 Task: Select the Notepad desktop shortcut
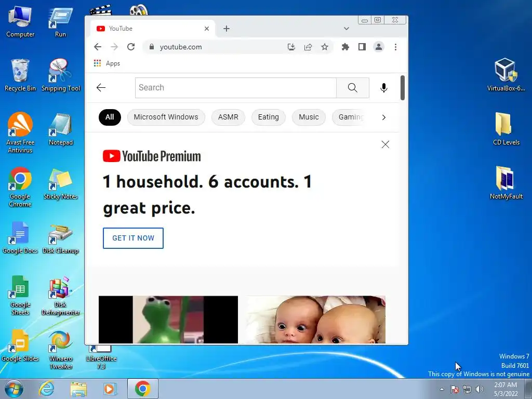pyautogui.click(x=61, y=129)
